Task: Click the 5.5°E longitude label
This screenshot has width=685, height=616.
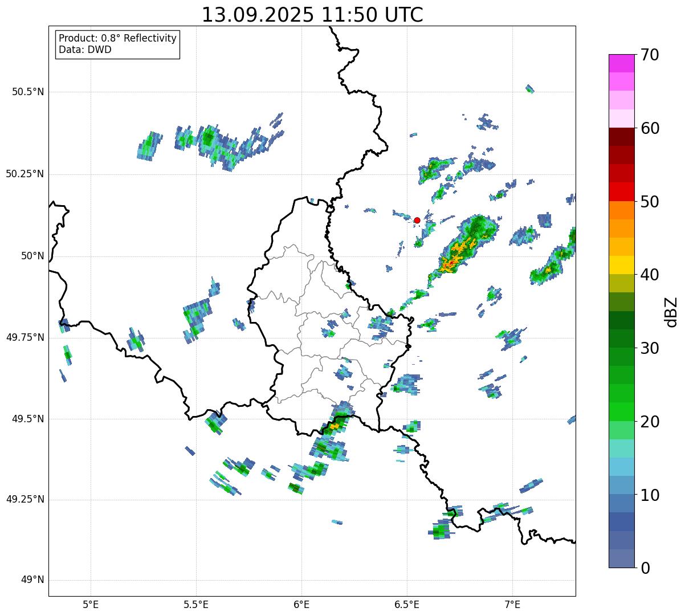Action: [x=196, y=605]
